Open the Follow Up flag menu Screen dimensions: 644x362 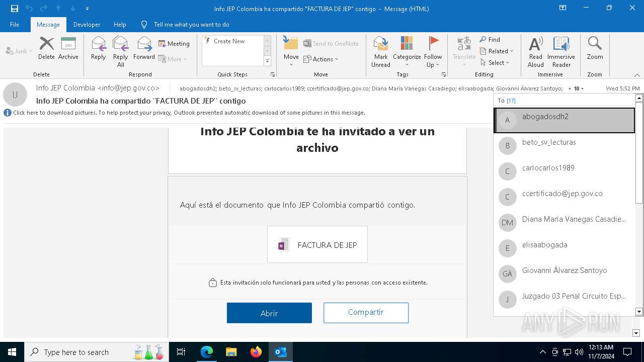433,52
